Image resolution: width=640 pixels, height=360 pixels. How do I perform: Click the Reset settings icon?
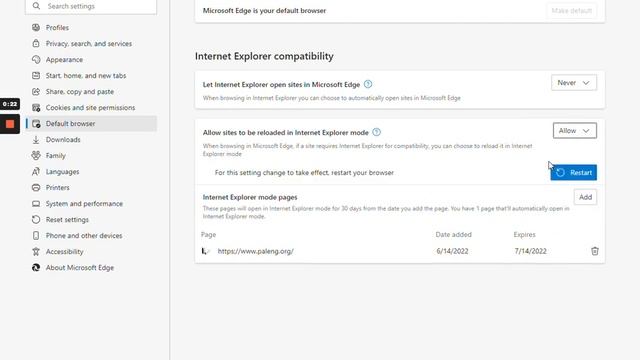click(36, 220)
